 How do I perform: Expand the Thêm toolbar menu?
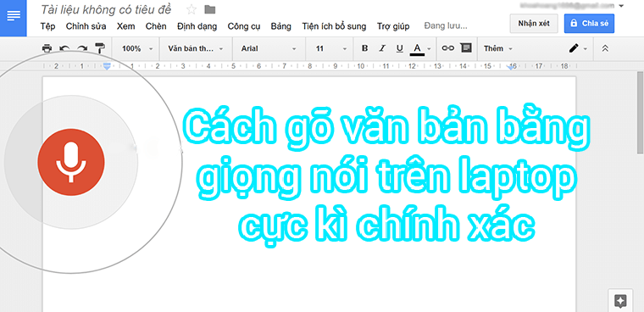pos(497,48)
